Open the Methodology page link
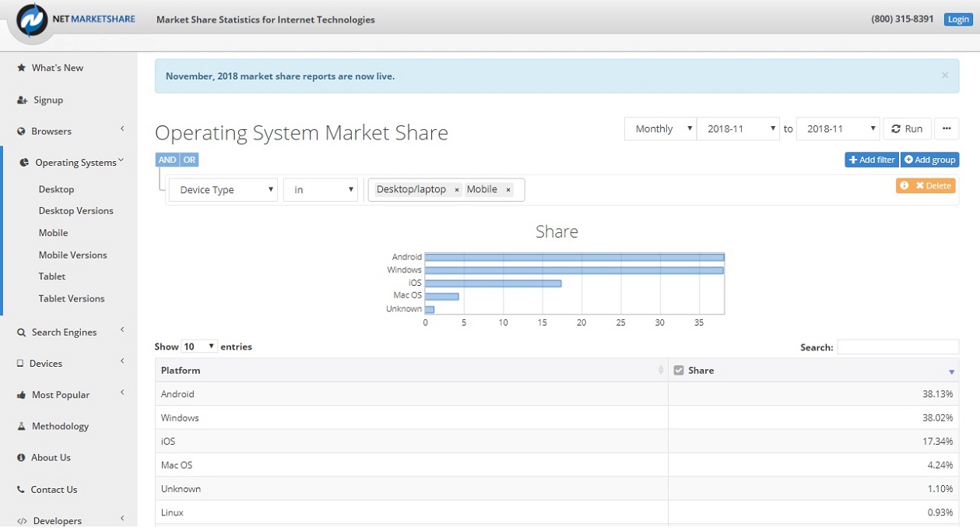The image size is (980, 528). 61,426
